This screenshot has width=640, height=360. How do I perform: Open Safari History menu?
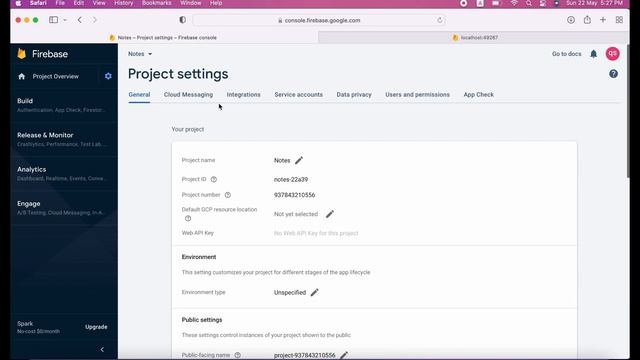point(123,3)
